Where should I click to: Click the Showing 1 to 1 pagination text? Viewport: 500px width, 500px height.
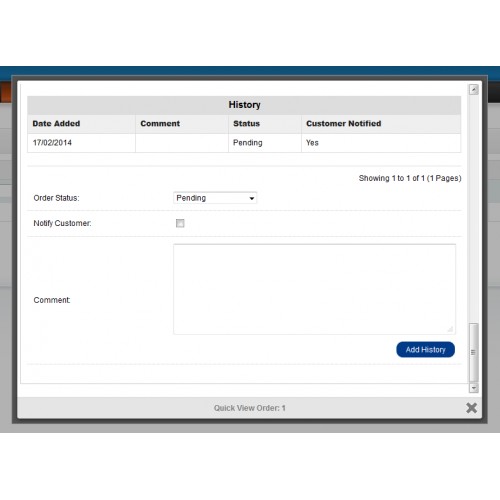[410, 178]
